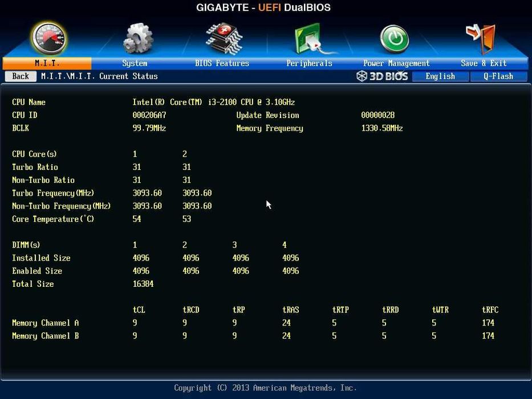
Task: Click the M.I.T.\M.I.T. Current Status breadcrumb
Action: point(99,76)
